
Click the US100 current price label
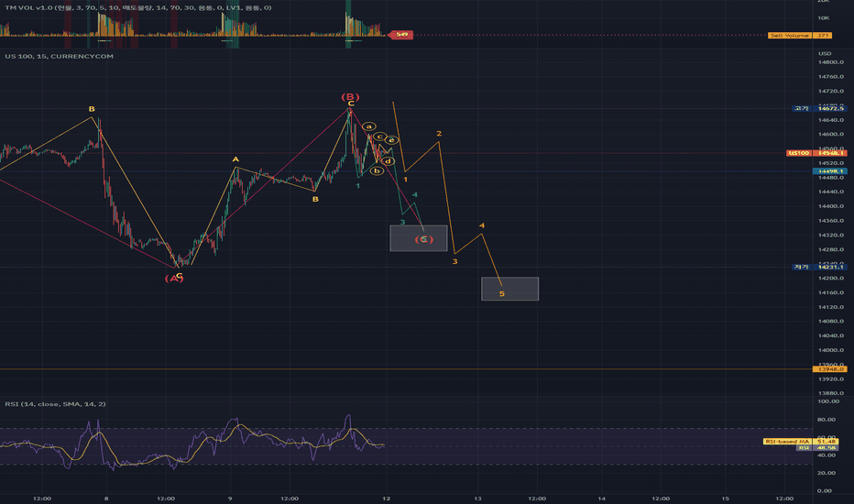click(x=799, y=153)
